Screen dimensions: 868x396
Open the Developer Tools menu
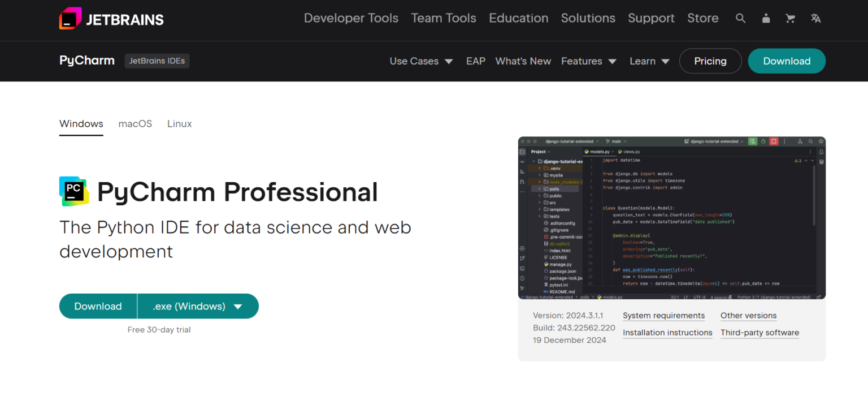351,18
